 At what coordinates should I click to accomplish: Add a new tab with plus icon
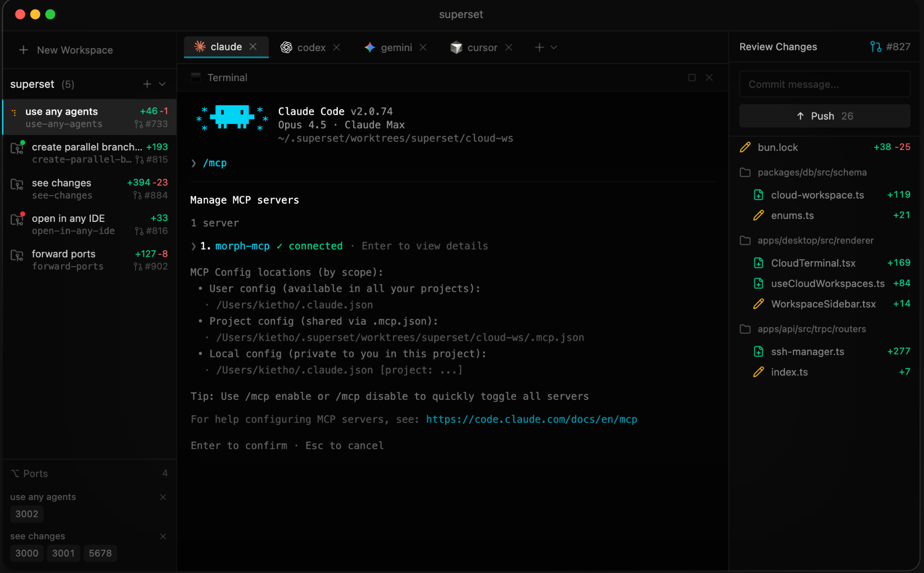(x=539, y=47)
